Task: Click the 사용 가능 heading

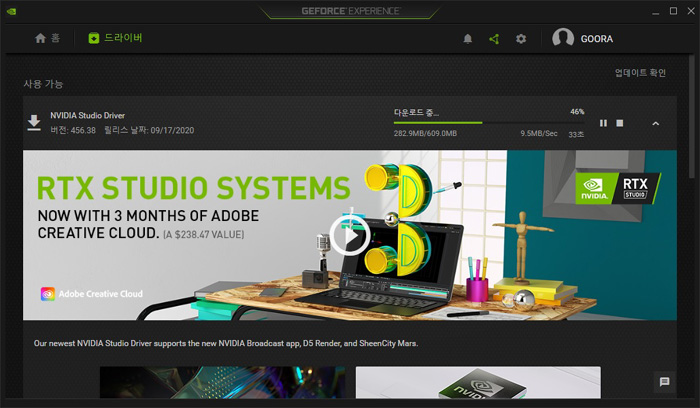Action: point(43,84)
